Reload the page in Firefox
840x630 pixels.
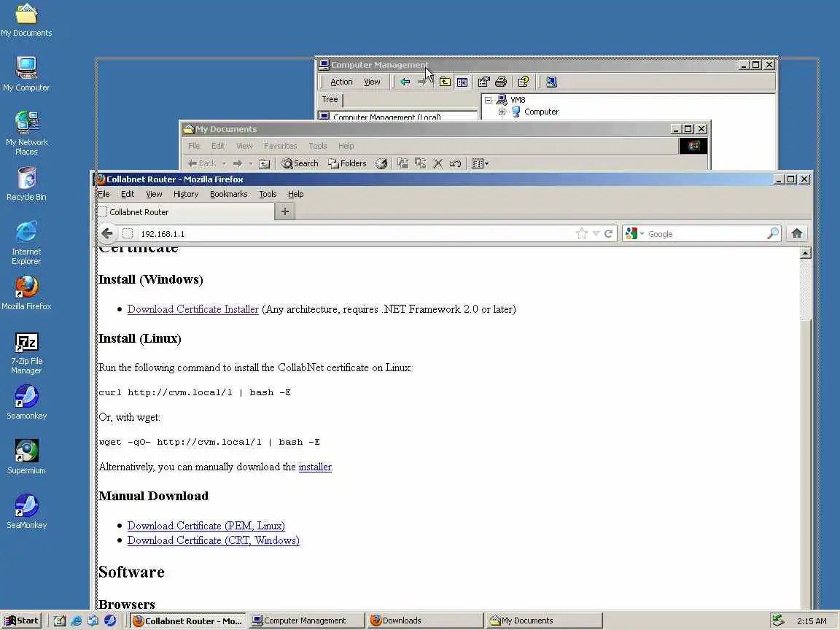(609, 233)
